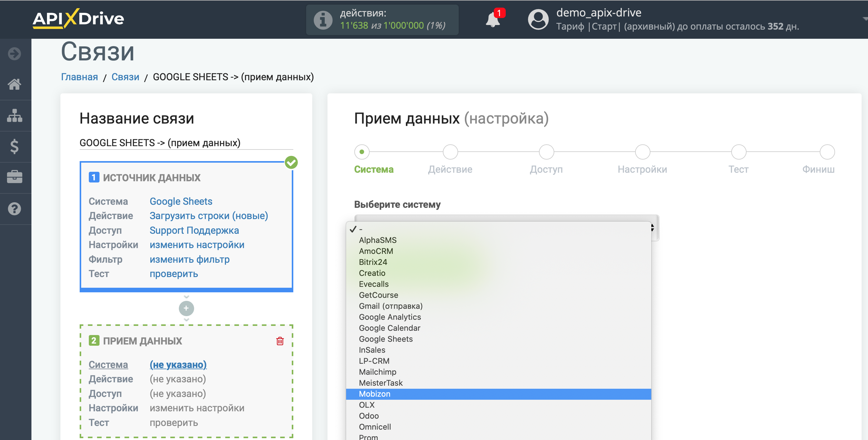Image resolution: width=868 pixels, height=440 pixels.
Task: Select LP-CRM in the system list
Action: pos(498,361)
